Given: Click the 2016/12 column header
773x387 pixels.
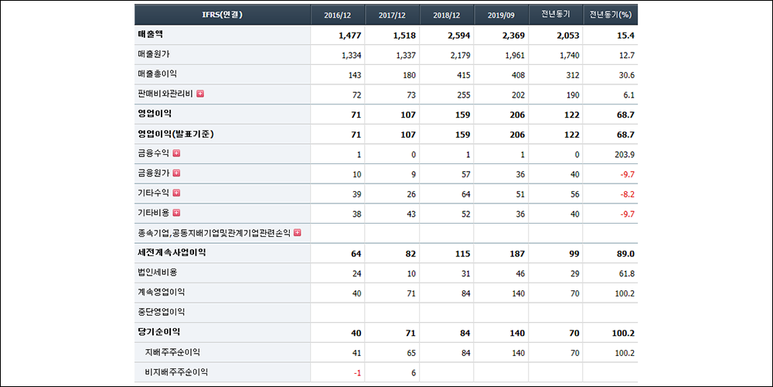Looking at the screenshot, I should [338, 15].
